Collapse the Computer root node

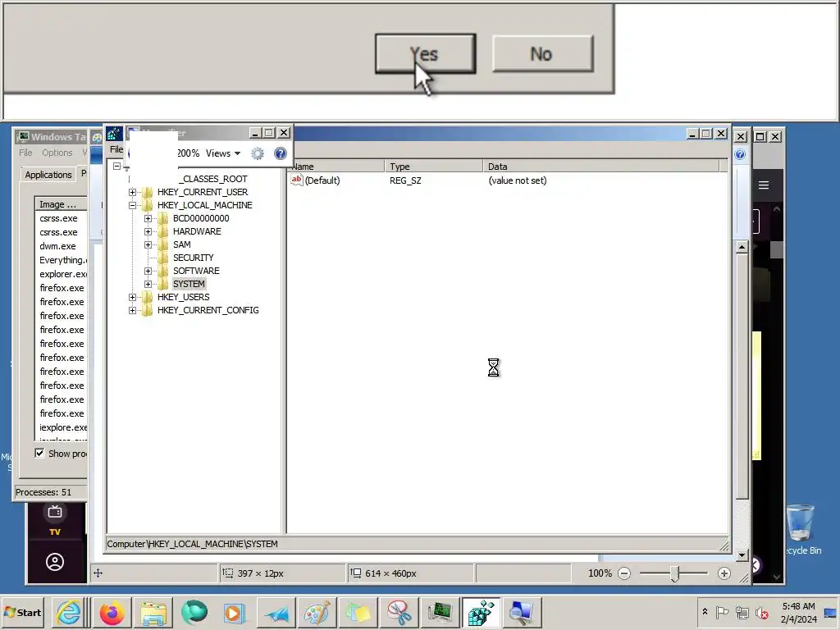point(116,166)
